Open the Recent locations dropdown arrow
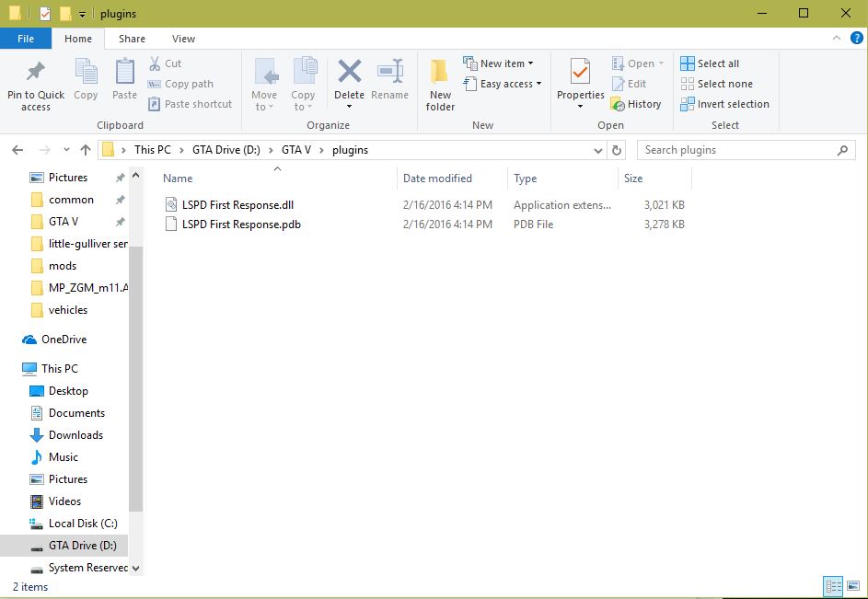Image resolution: width=868 pixels, height=599 pixels. 66,150
